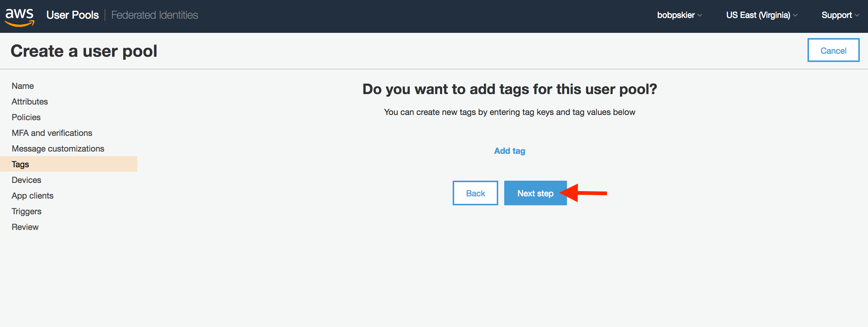Viewport: 868px width, 327px height.
Task: Click the Add tag link
Action: coord(509,151)
